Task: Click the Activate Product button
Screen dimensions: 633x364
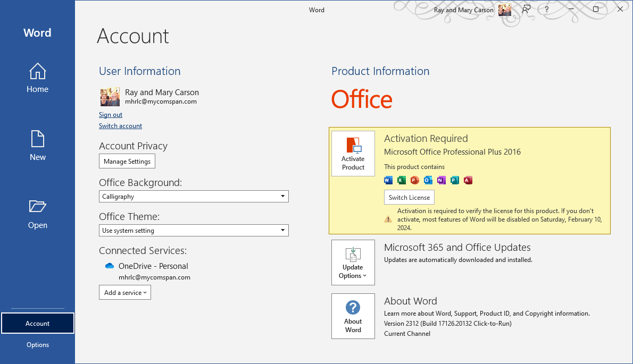Action: coord(353,154)
